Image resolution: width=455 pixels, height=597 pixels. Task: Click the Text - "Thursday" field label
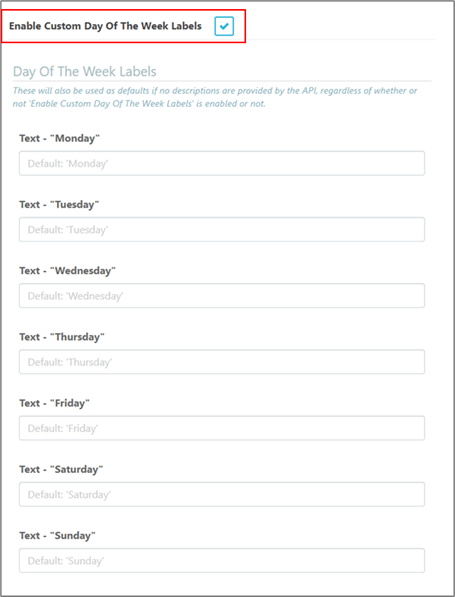pyautogui.click(x=62, y=337)
